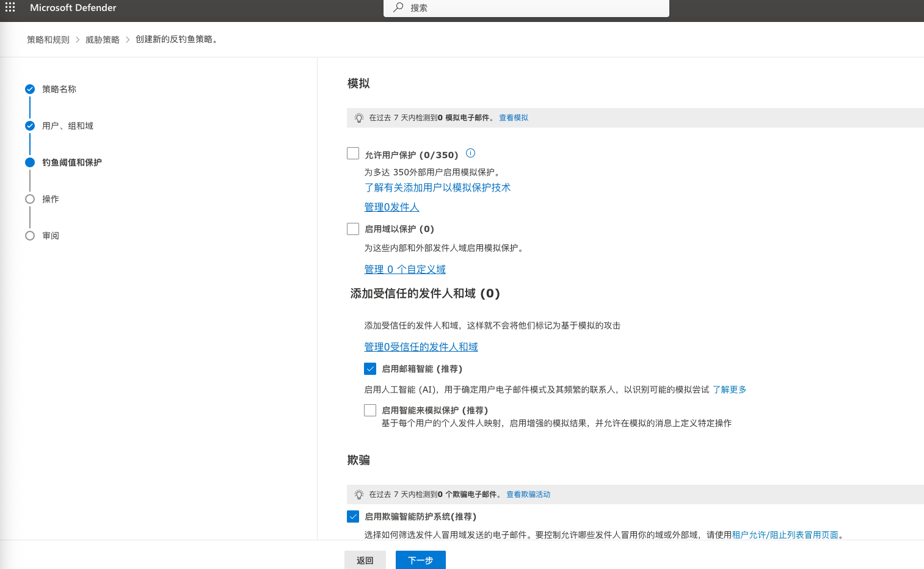Uncheck 启用邮箱智能 (推荐)
Screen dimensions: 924x569
tap(370, 369)
